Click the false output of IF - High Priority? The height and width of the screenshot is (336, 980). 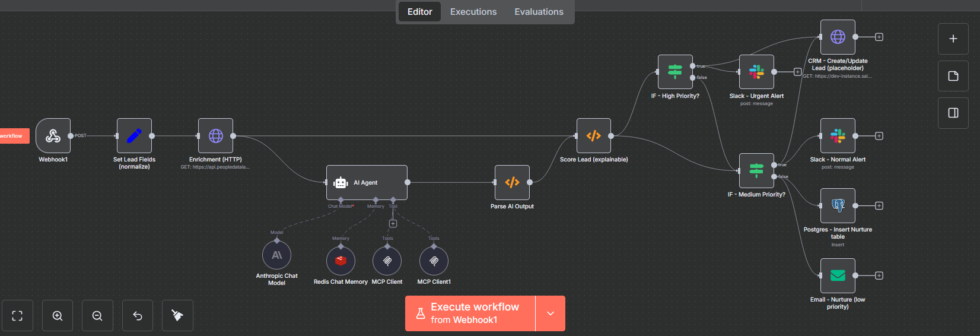tap(693, 78)
